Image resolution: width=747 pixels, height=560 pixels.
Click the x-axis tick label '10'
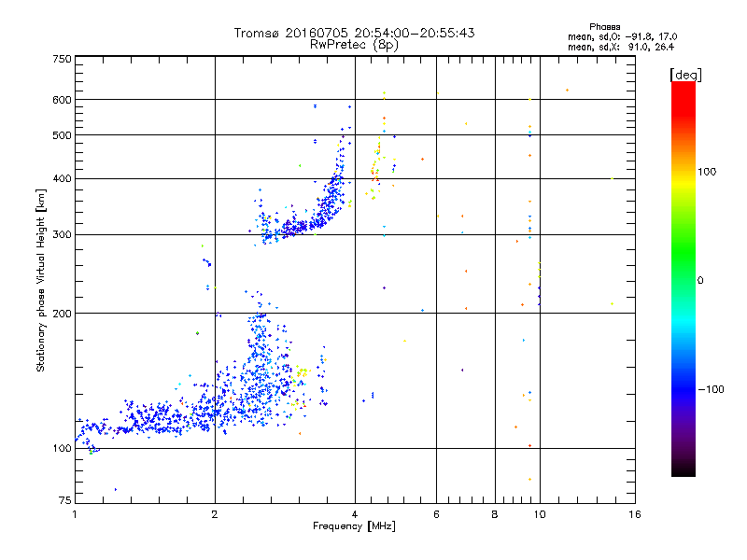coord(540,514)
